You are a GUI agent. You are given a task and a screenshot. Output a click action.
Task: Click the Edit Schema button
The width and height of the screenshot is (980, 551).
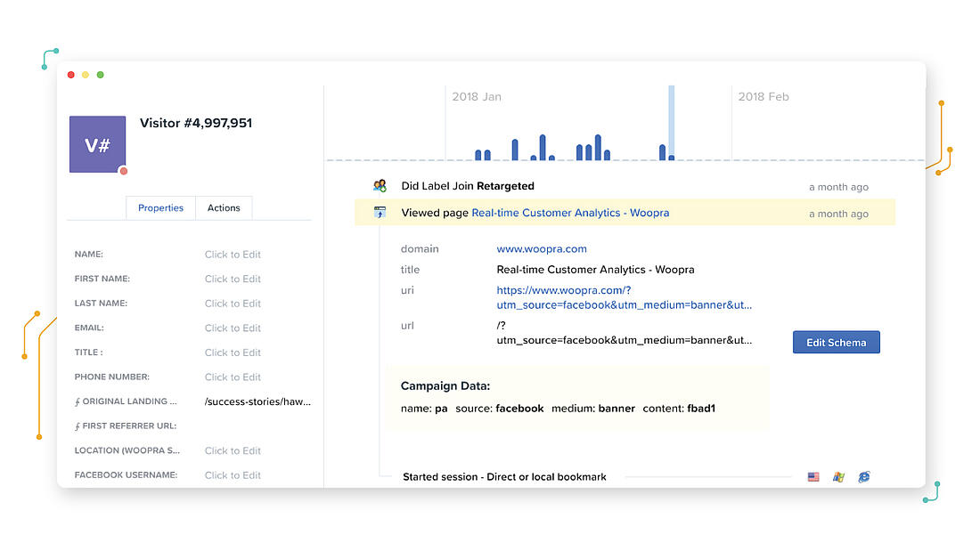pos(837,343)
